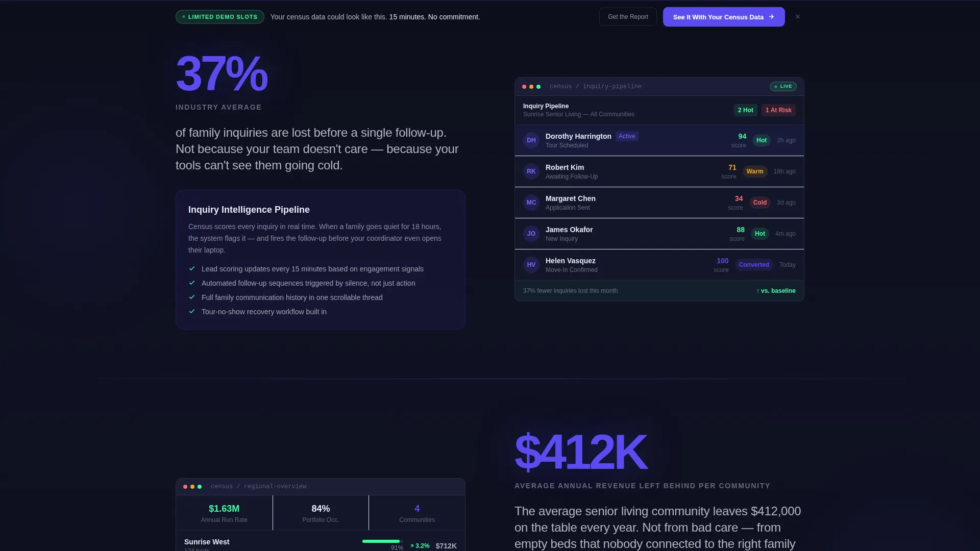Click the JO avatar for James Okafor
Viewport: 980px width, 551px height.
(531, 234)
